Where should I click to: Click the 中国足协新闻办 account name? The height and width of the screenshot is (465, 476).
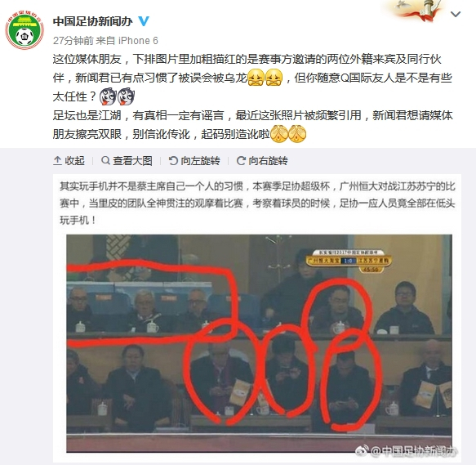[x=92, y=21]
